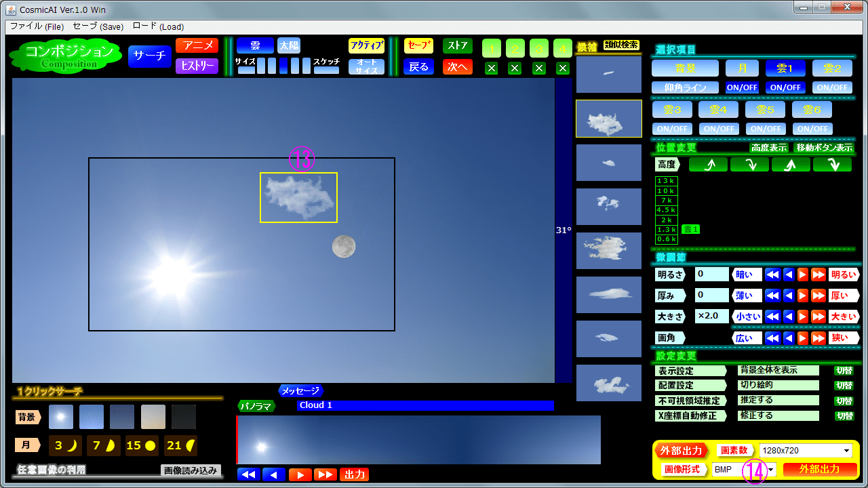
Task: Click the first green X under slot 1
Action: click(492, 68)
